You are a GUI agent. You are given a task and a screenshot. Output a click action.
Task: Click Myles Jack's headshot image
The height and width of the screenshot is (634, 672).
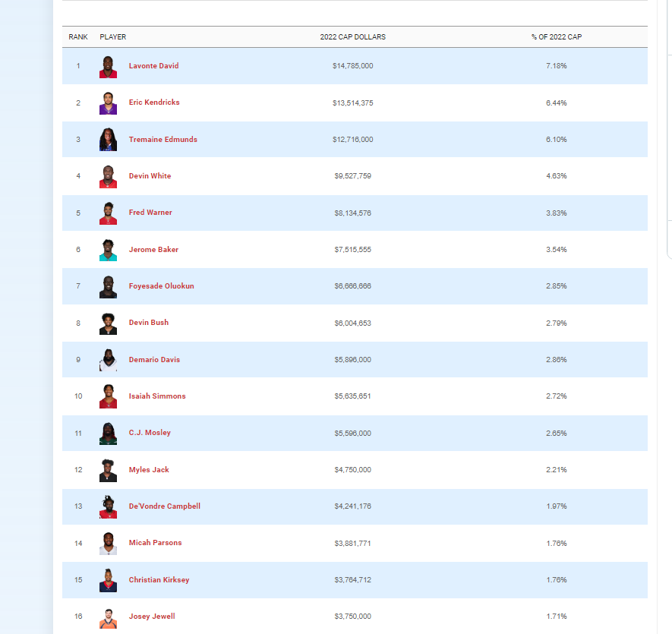click(108, 470)
